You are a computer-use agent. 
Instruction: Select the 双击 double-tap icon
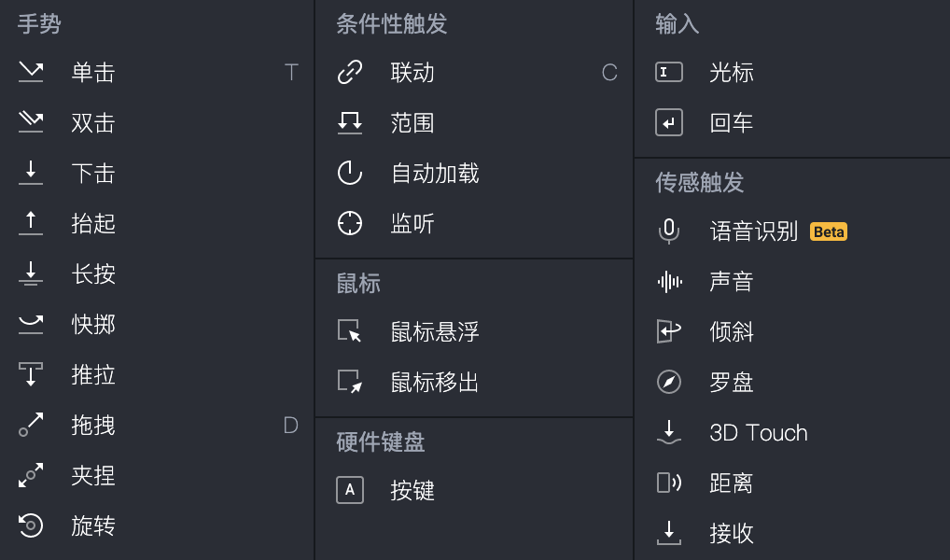point(31,123)
